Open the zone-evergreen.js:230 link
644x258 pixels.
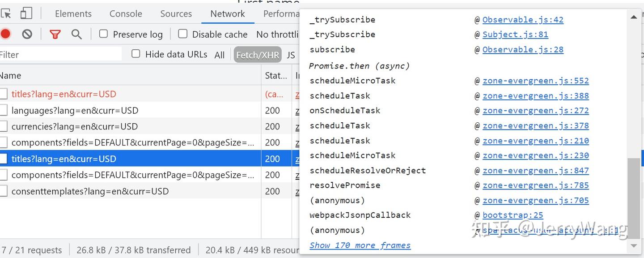[536, 155]
